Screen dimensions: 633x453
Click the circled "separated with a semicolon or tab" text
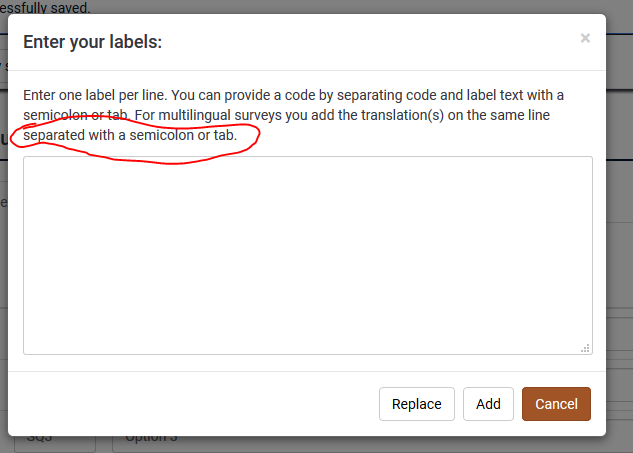[x=130, y=135]
